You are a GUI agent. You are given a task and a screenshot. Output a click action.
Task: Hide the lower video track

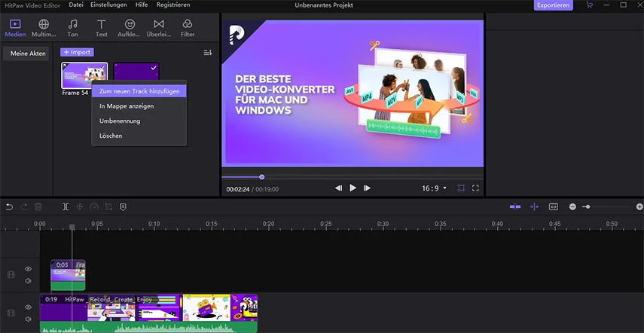coord(28,307)
